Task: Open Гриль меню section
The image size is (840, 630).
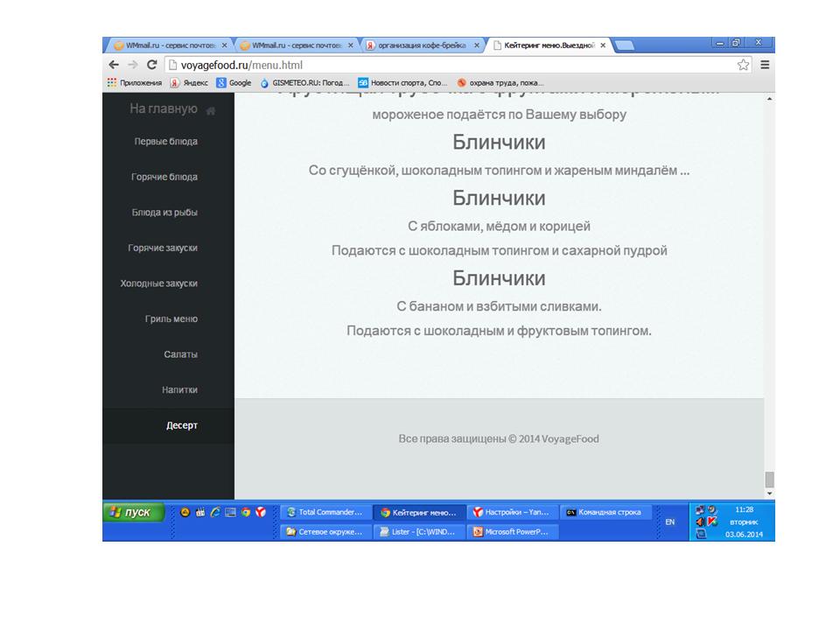Action: coord(171,318)
